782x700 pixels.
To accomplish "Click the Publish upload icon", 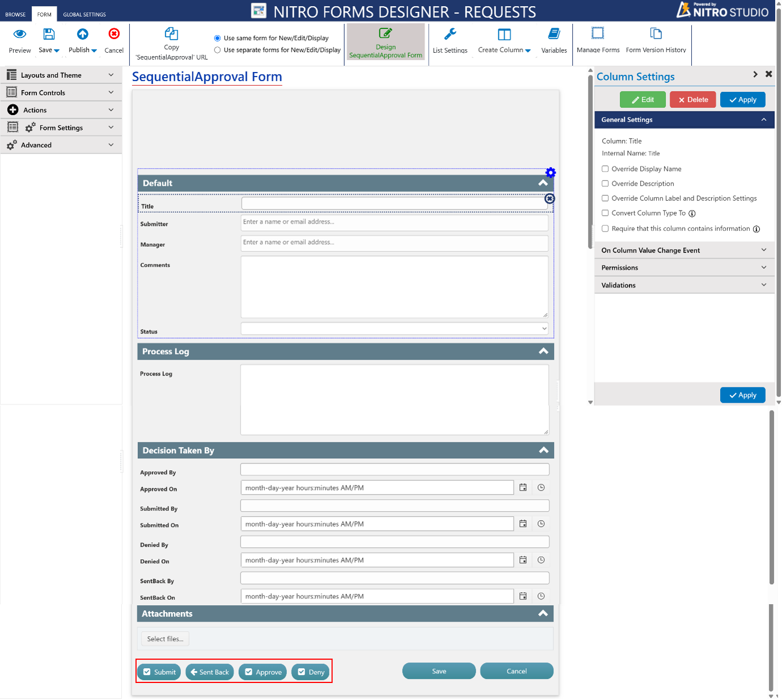I will click(83, 34).
